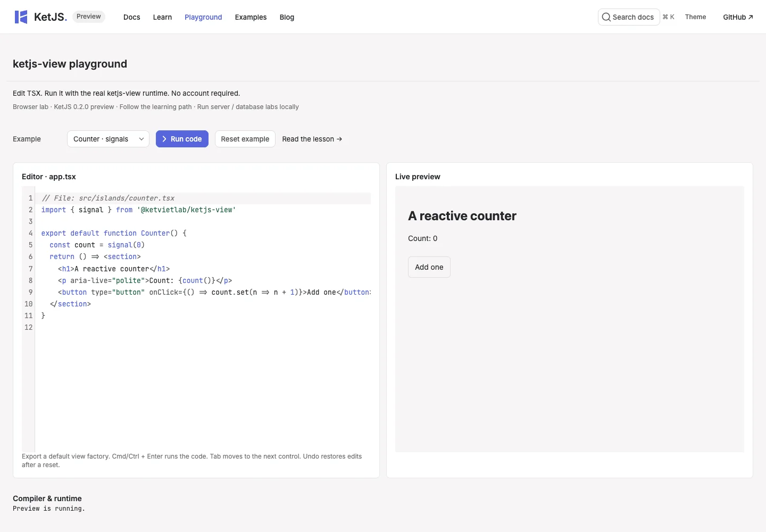
Task: Click the h1 'A reactive counter' code line
Action: coord(114,269)
